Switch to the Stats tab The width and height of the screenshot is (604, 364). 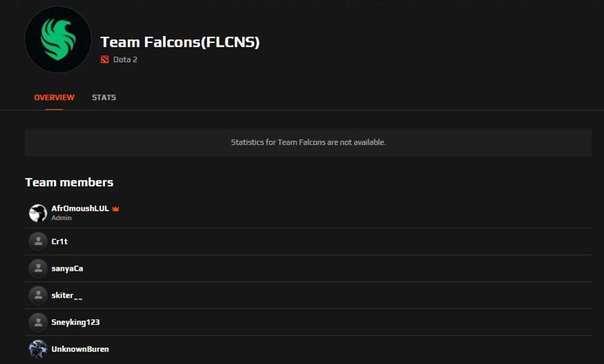click(x=104, y=98)
